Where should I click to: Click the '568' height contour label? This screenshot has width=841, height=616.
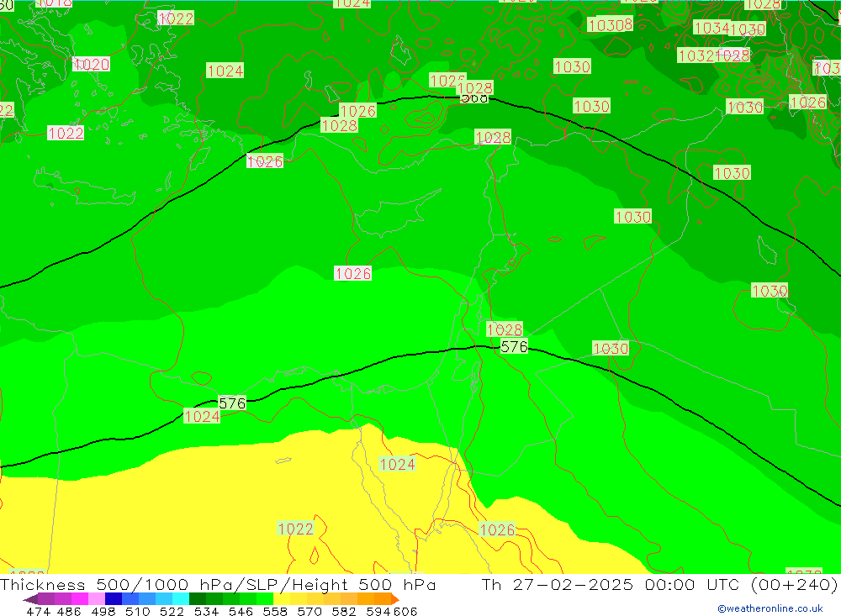pyautogui.click(x=474, y=98)
